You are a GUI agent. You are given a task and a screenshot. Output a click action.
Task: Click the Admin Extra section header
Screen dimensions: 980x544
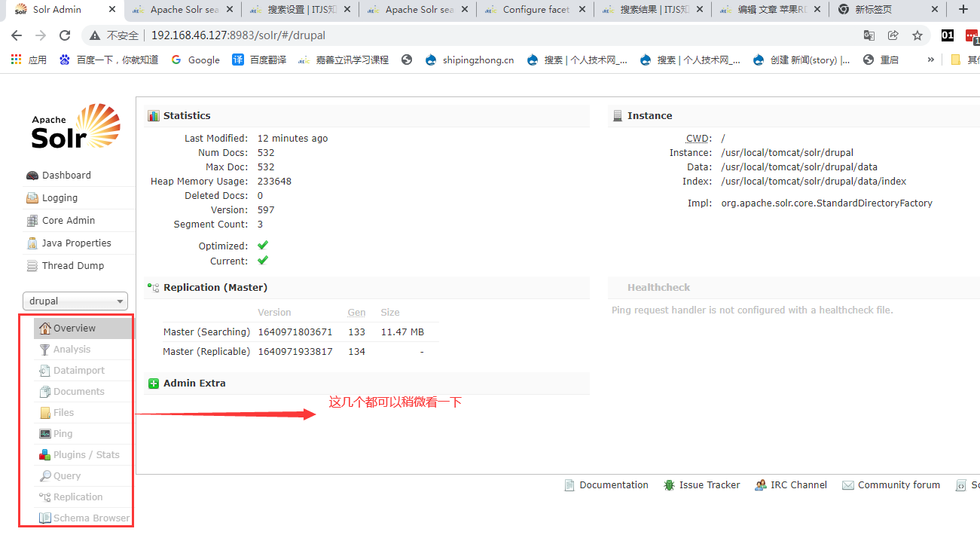[367, 384]
